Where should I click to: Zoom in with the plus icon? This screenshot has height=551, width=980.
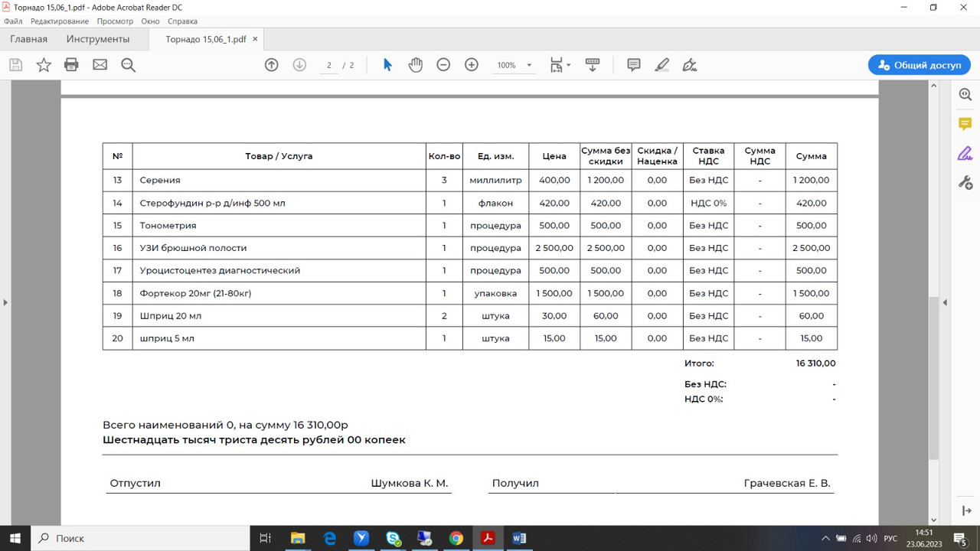(x=472, y=65)
